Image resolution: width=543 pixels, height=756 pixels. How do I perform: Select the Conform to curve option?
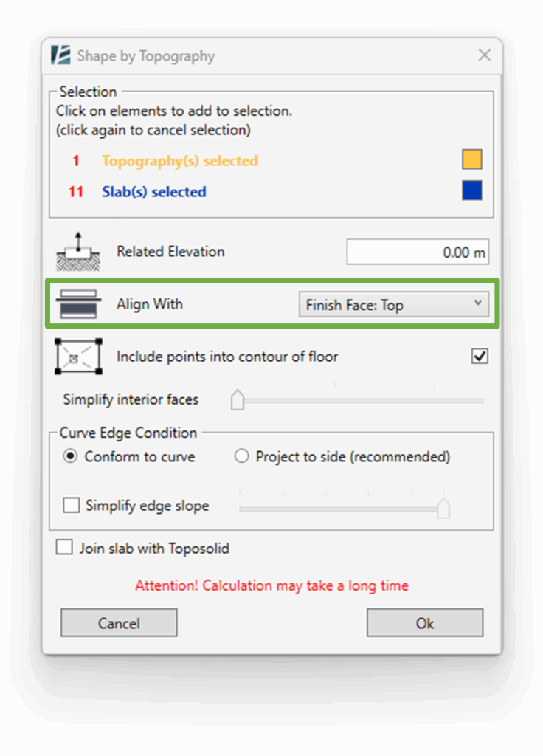coord(70,456)
